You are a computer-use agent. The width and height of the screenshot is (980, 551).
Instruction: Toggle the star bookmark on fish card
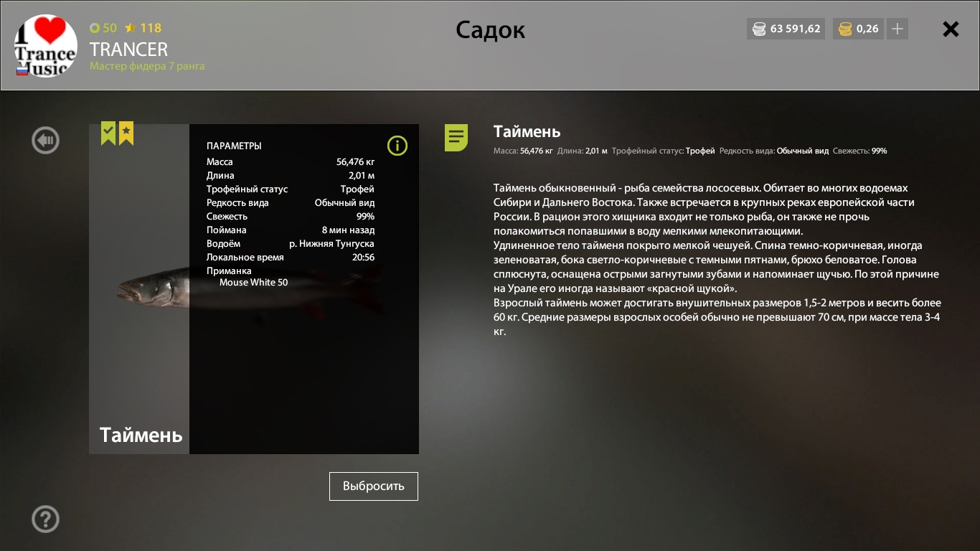126,133
